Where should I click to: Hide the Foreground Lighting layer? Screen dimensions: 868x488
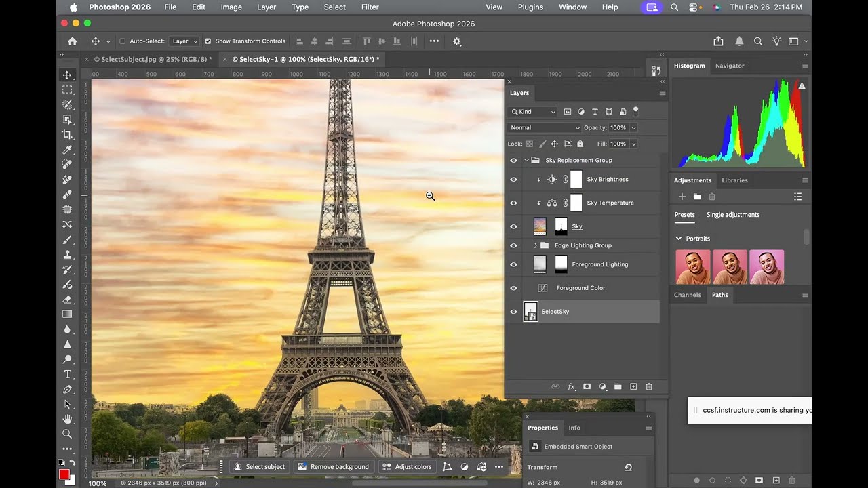pyautogui.click(x=513, y=264)
